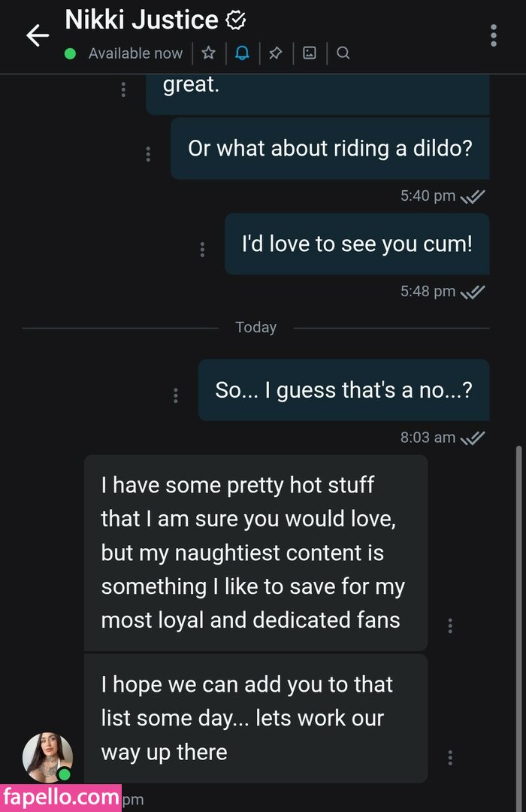The width and height of the screenshot is (526, 812).
Task: Click the double checkmarks next to 5:48 pm
Action: point(473,292)
